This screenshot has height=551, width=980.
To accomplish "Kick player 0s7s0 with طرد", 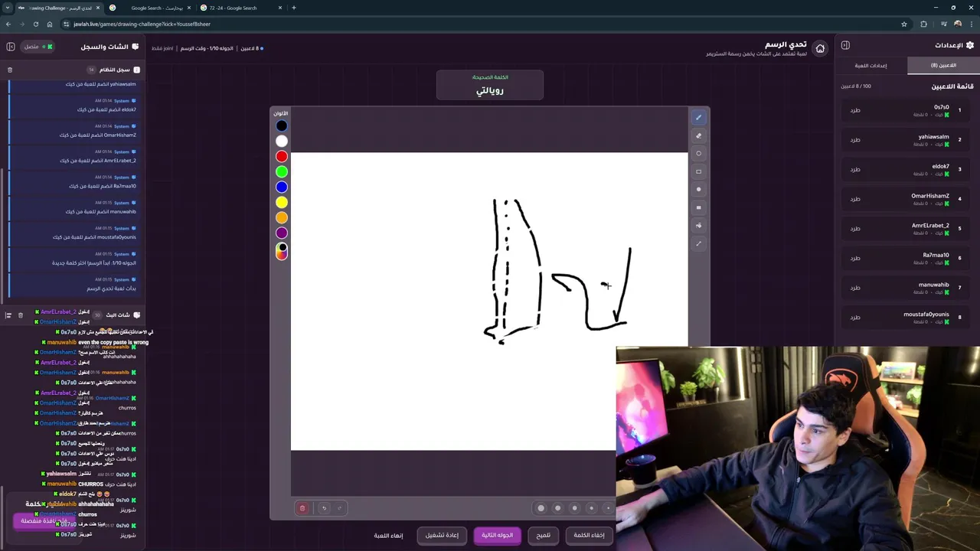I will click(x=855, y=110).
